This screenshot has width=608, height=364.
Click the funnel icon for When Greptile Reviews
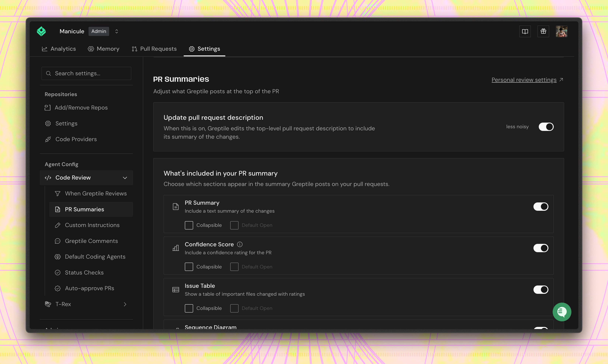point(58,194)
